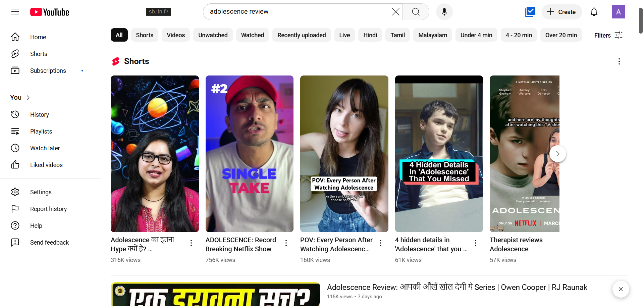Click the Shorts sidebar icon
This screenshot has height=306, width=644.
[15, 54]
